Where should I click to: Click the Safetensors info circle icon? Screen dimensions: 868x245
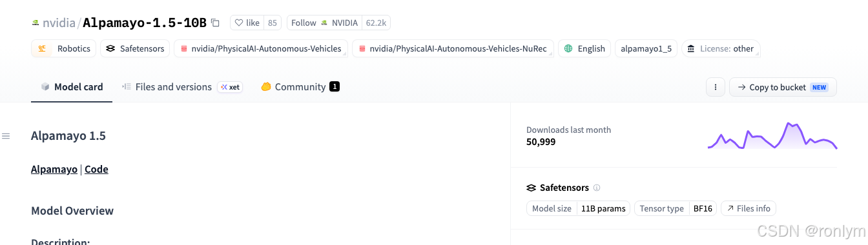597,188
